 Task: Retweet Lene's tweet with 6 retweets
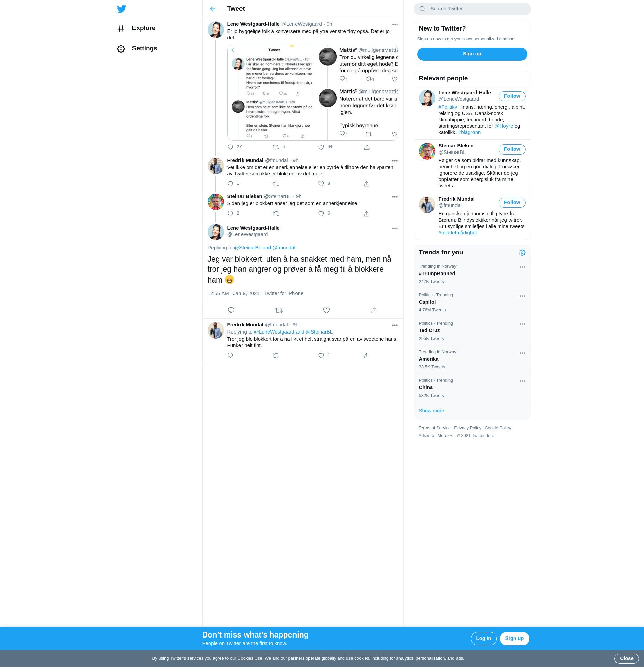(x=276, y=147)
